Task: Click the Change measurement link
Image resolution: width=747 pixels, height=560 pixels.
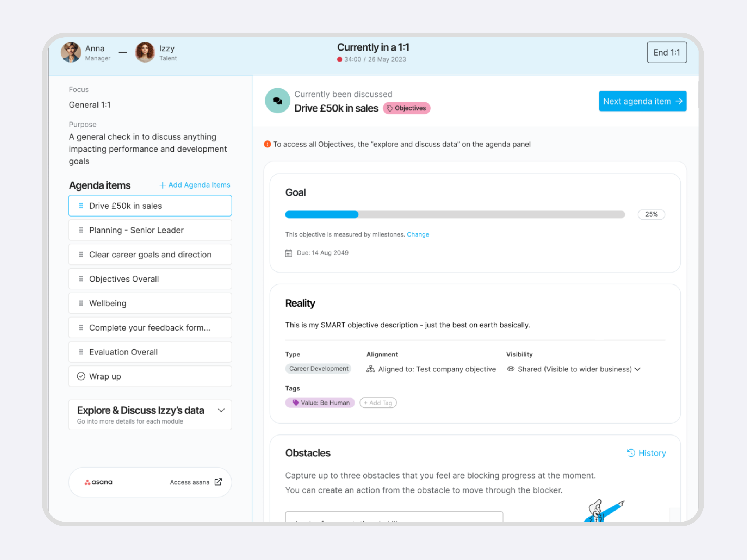Action: (418, 234)
